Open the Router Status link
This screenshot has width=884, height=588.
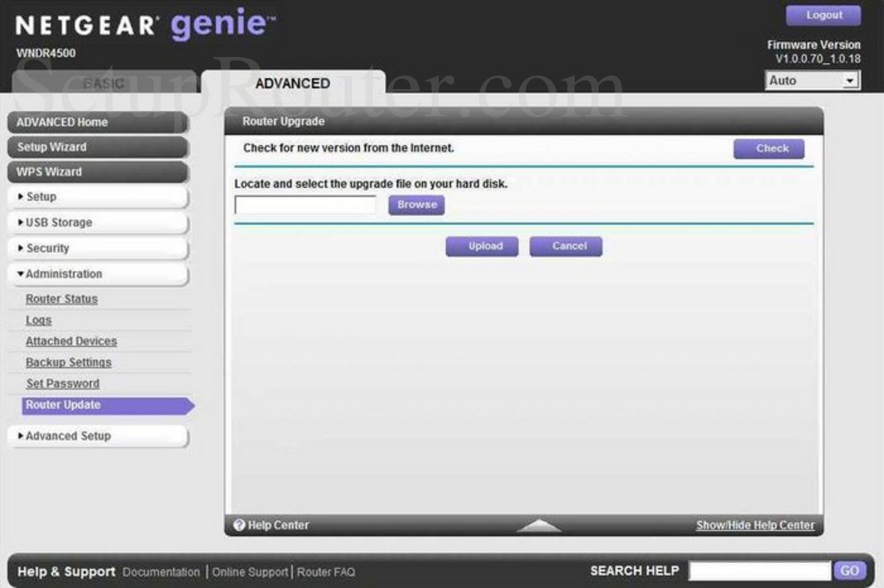pyautogui.click(x=61, y=299)
